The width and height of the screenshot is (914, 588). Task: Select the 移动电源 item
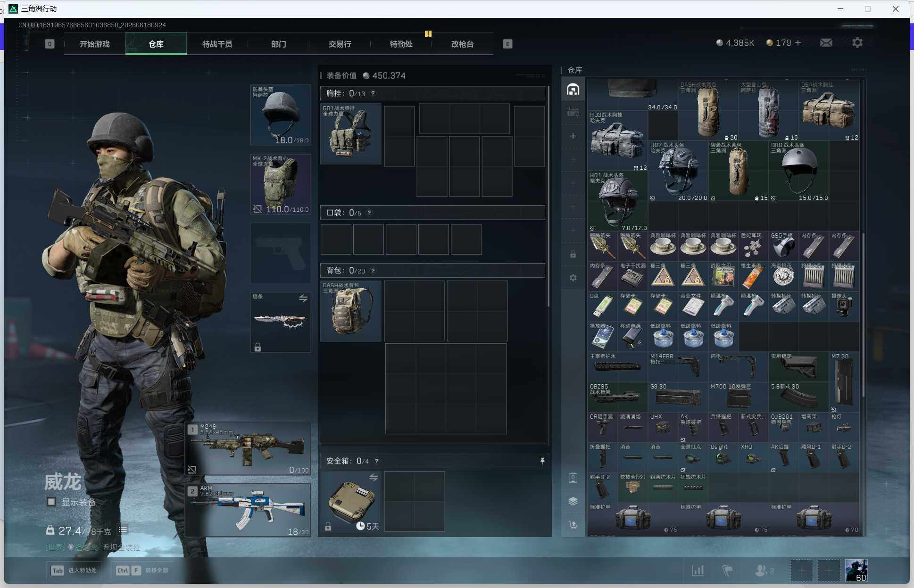point(632,337)
